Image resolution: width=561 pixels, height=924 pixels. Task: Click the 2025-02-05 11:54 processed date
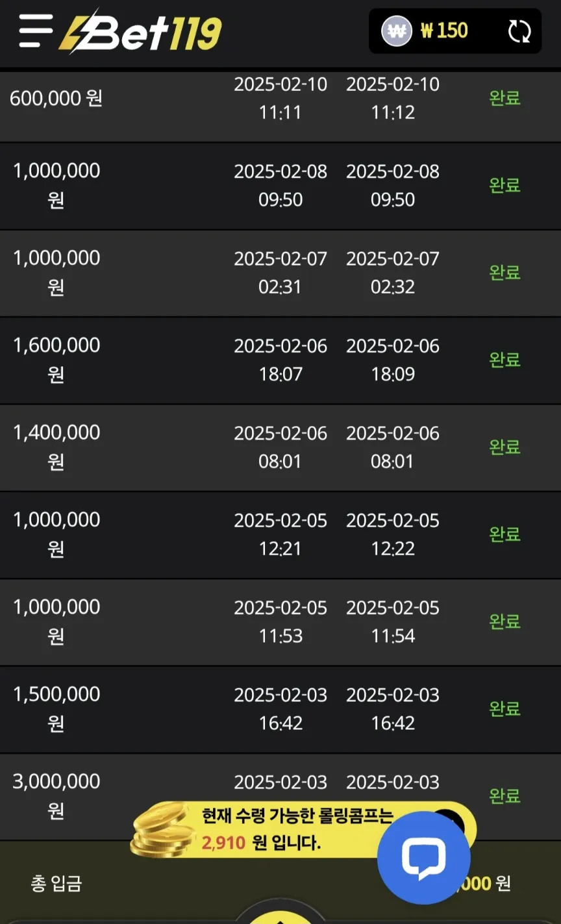(393, 621)
